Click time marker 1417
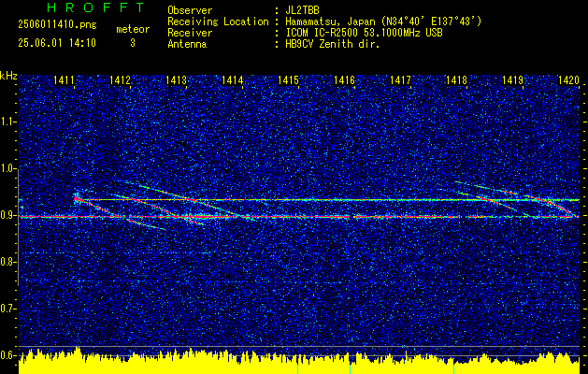 400,79
